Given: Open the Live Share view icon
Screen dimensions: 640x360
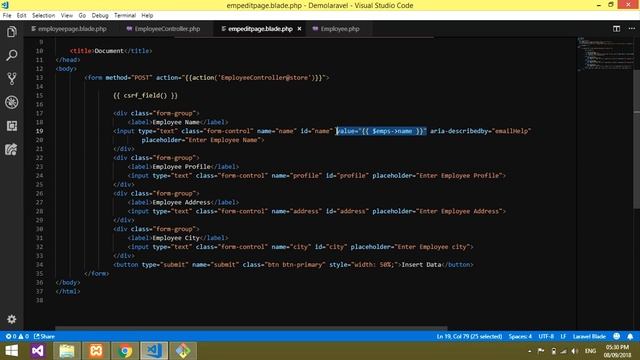Looking at the screenshot, I should 11,149.
